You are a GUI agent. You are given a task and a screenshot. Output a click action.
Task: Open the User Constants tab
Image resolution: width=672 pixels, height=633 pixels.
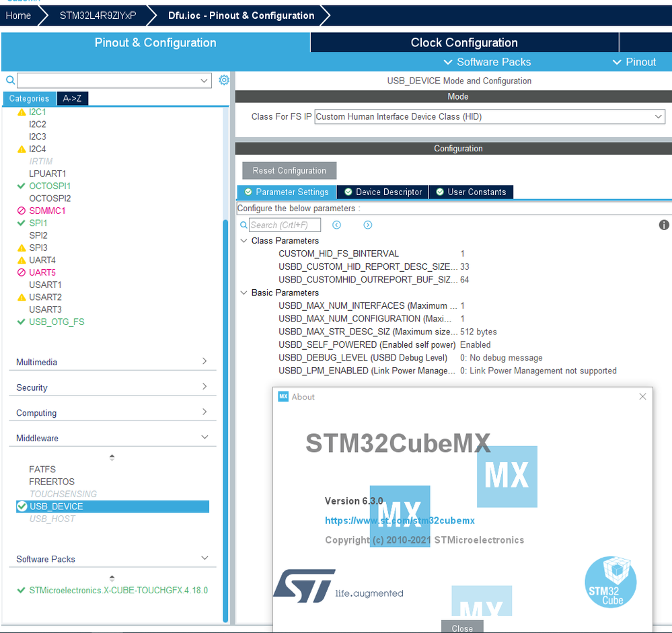coord(471,192)
